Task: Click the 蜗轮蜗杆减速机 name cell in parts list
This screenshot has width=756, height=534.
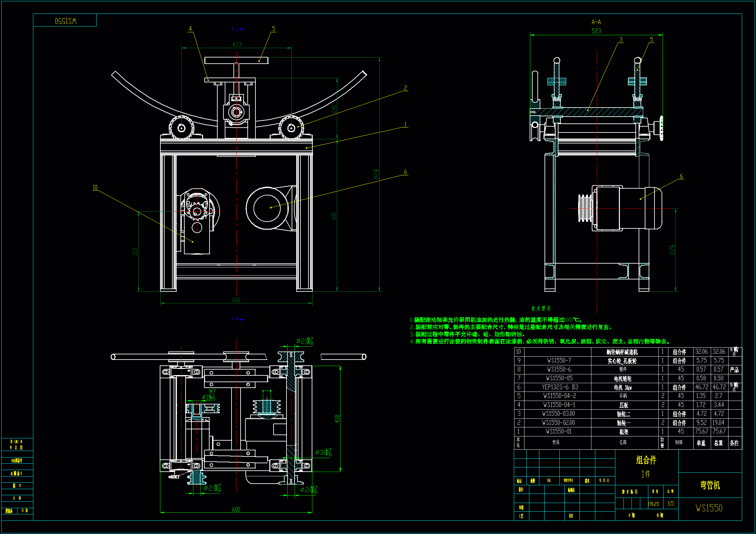Action: coord(622,352)
